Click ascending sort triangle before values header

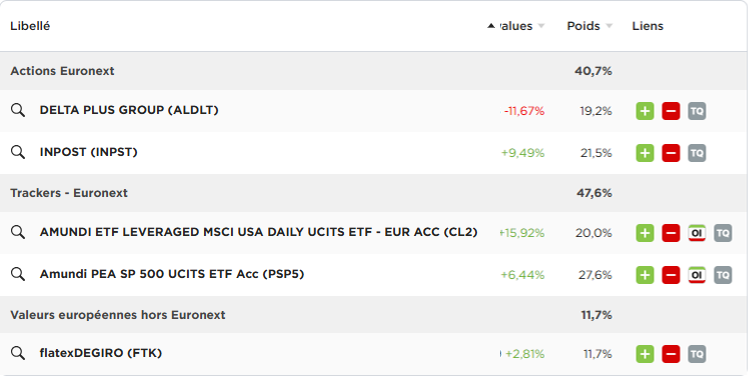click(491, 26)
